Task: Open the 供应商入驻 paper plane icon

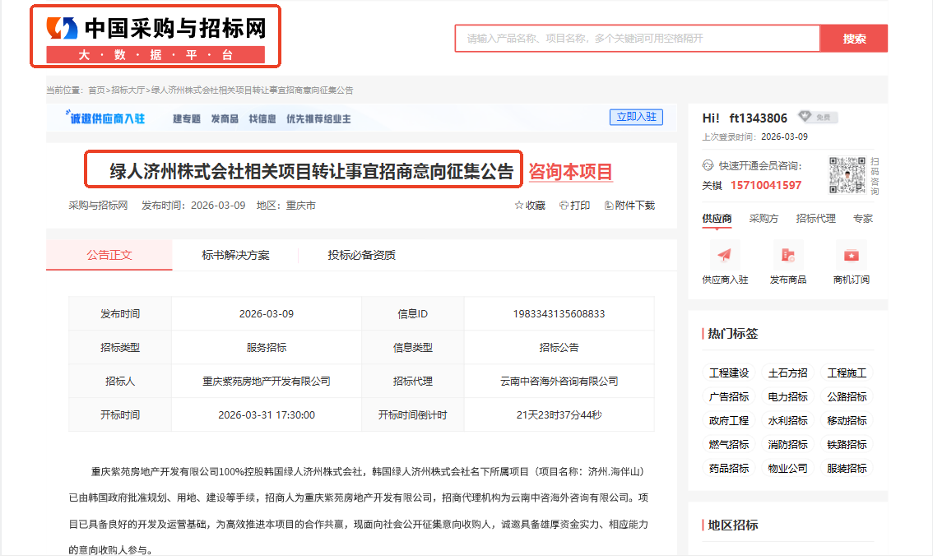Action: pos(724,254)
